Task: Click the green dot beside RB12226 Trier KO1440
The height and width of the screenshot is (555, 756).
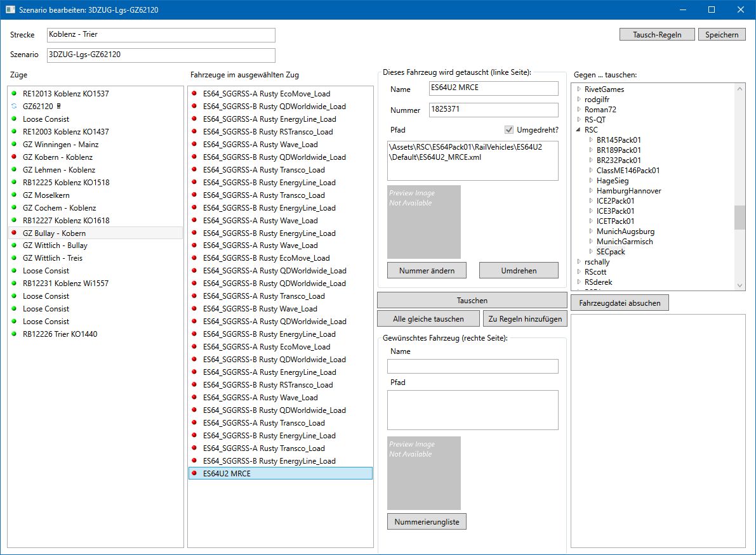Action: [14, 334]
